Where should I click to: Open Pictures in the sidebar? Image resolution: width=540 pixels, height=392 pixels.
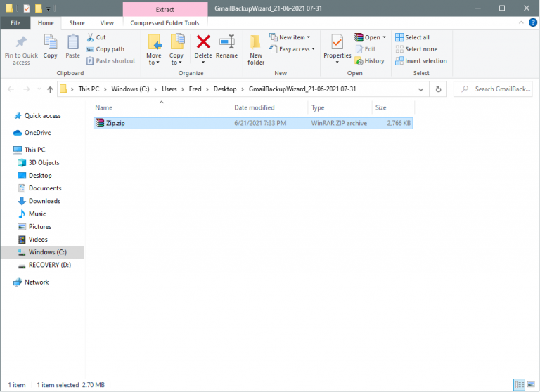[34, 226]
